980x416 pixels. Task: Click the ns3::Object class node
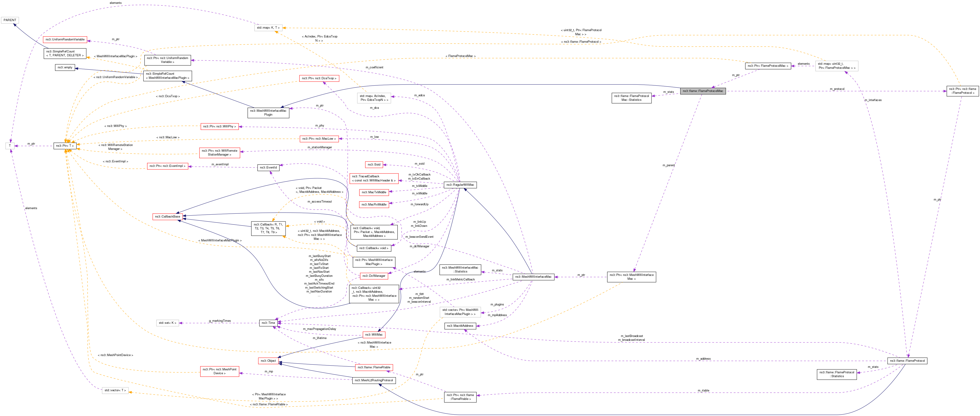(x=268, y=360)
